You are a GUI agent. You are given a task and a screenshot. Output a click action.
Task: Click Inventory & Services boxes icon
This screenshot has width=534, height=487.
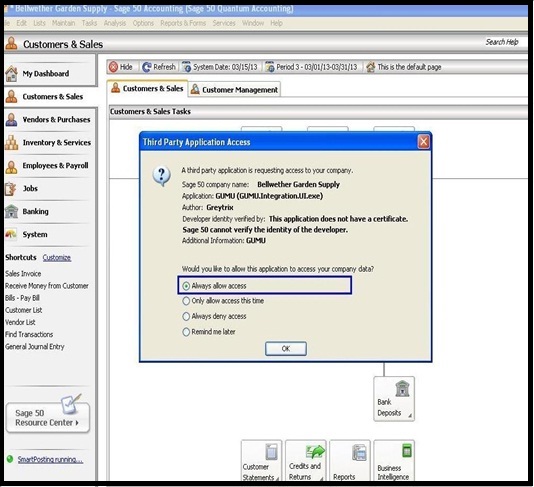point(11,142)
